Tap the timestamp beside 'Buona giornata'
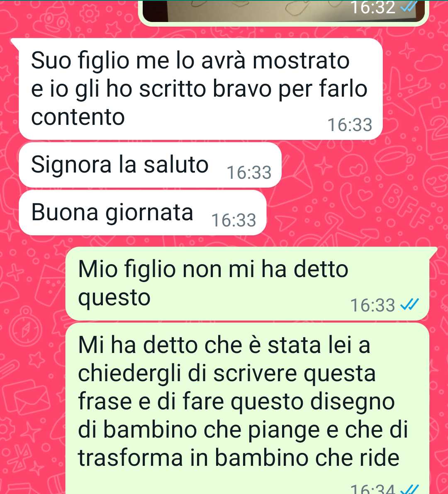 coord(234,220)
